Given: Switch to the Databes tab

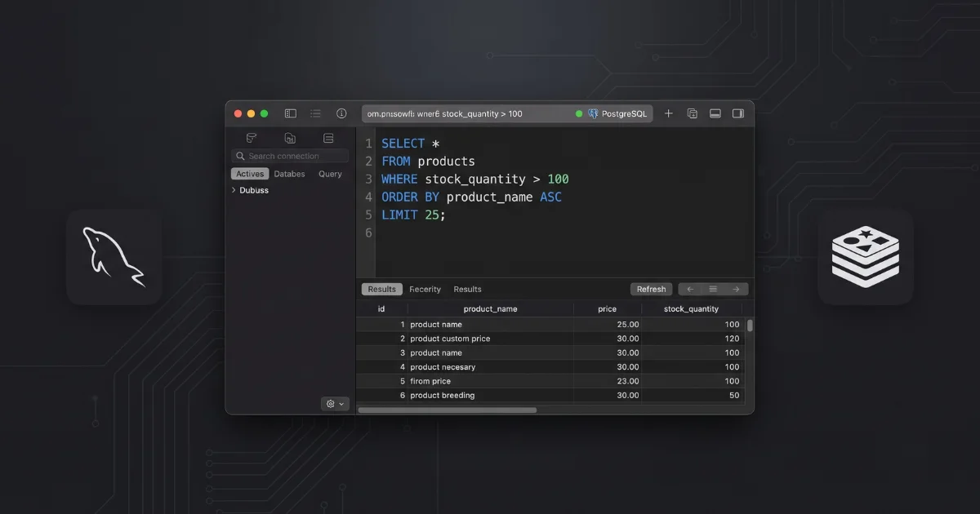Looking at the screenshot, I should [289, 174].
